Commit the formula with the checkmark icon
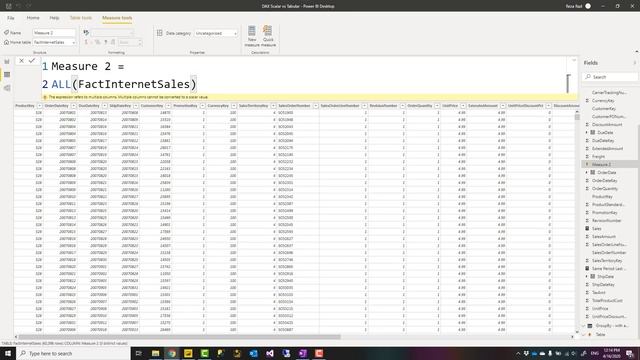The width and height of the screenshot is (640, 360). 32,61
